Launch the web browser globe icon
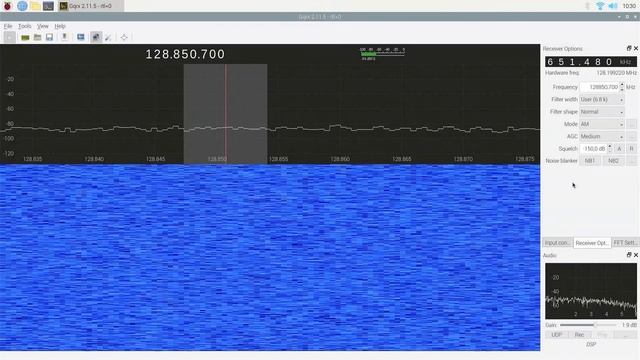640x360 pixels. 22,6
